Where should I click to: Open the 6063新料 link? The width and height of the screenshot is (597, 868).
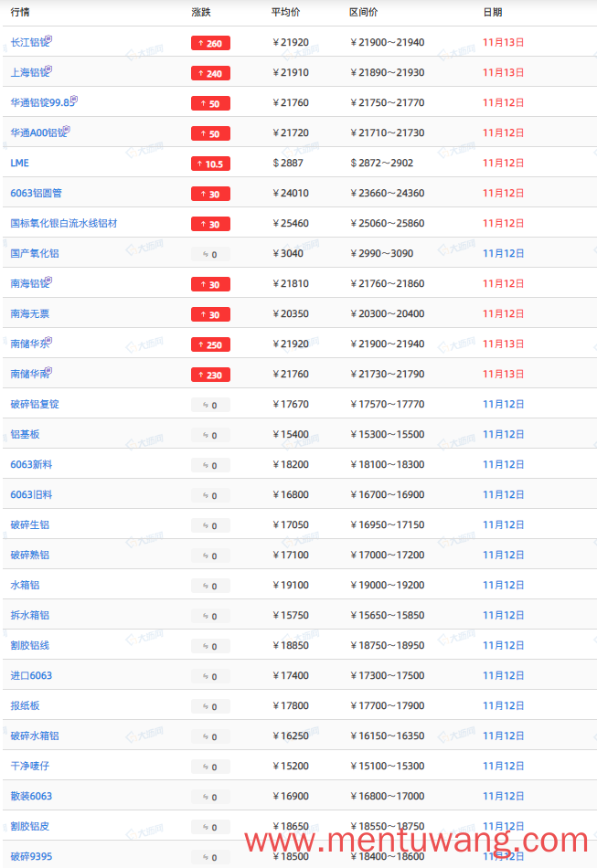click(31, 464)
